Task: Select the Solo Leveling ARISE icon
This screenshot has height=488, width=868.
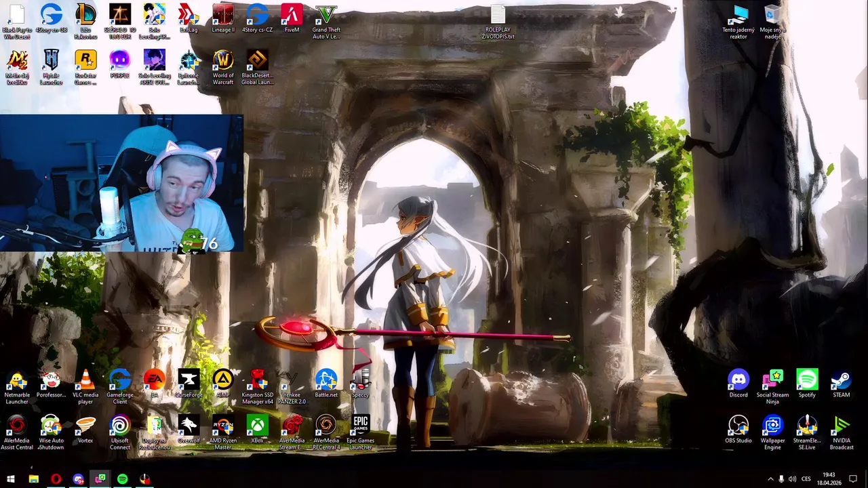Action: [x=154, y=67]
